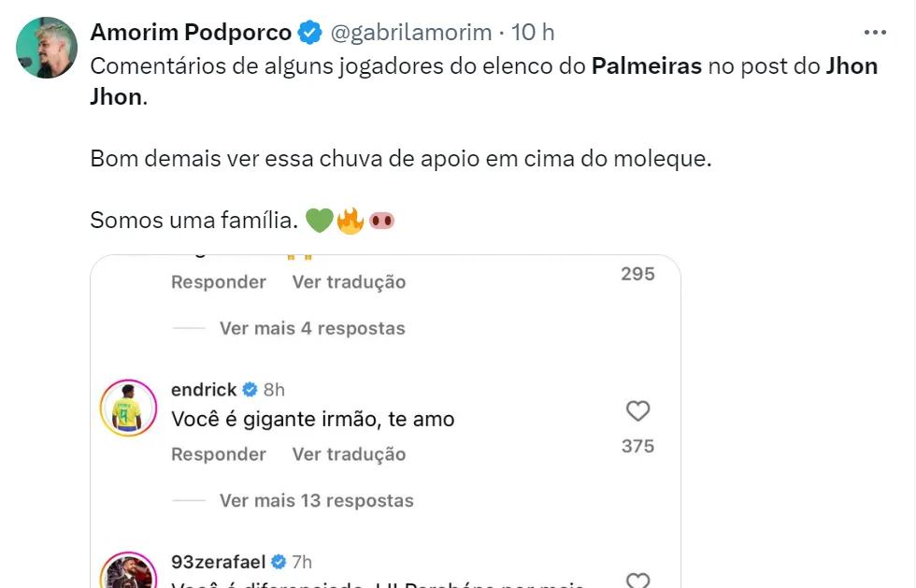Click the blue verified badge beside Amorim Podporco
This screenshot has height=588, width=916.
[310, 33]
